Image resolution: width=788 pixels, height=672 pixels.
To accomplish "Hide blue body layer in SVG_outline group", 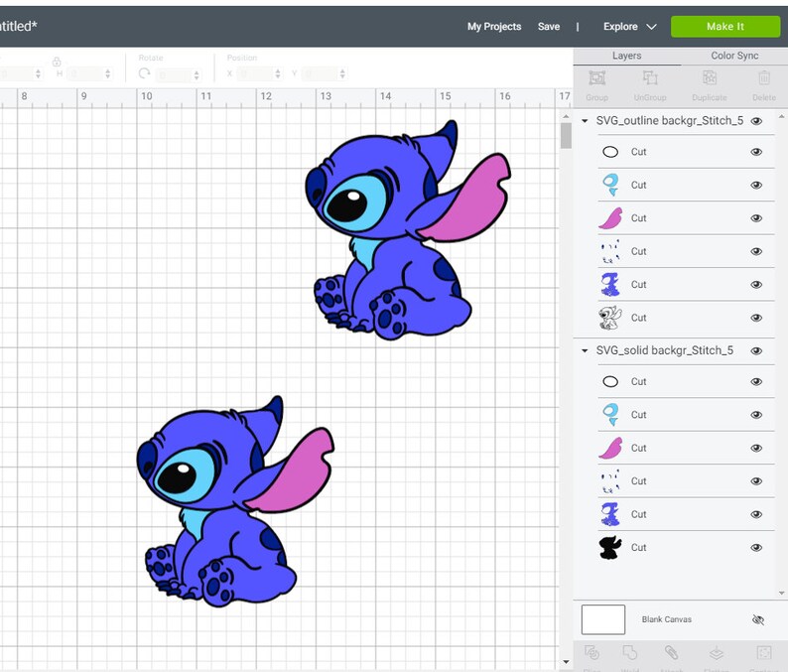I will (x=756, y=285).
